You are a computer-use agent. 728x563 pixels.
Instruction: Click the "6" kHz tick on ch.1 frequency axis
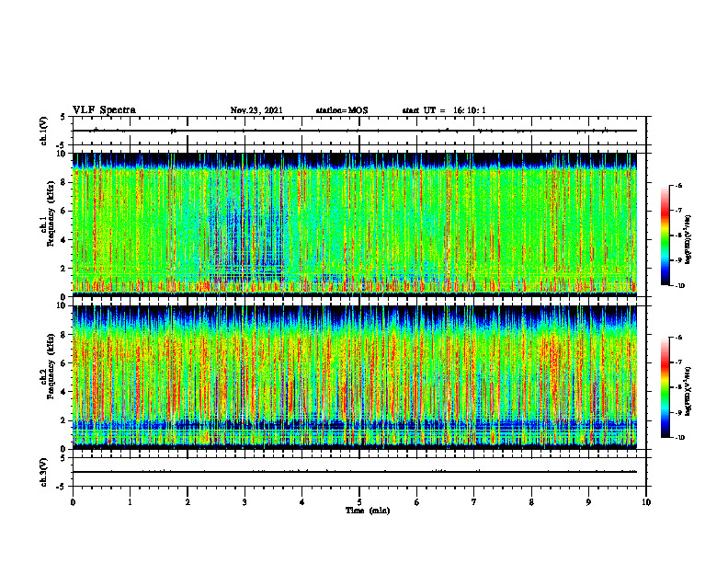point(64,211)
